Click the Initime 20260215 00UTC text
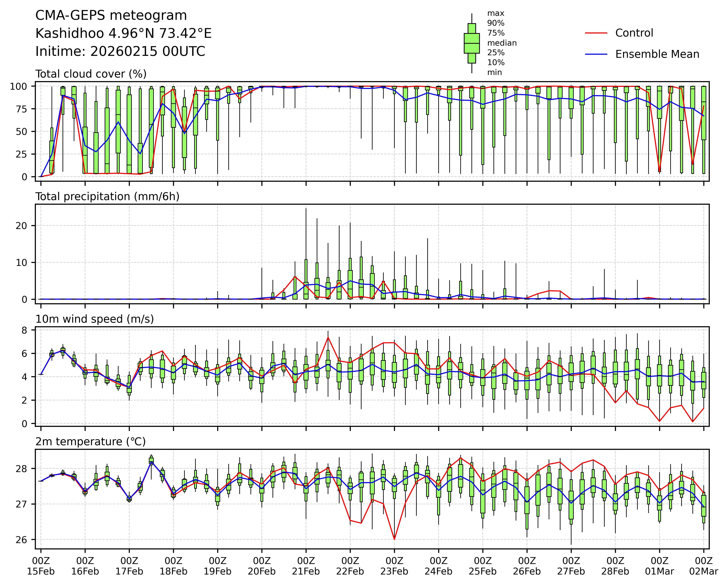728x586 pixels. [x=120, y=51]
